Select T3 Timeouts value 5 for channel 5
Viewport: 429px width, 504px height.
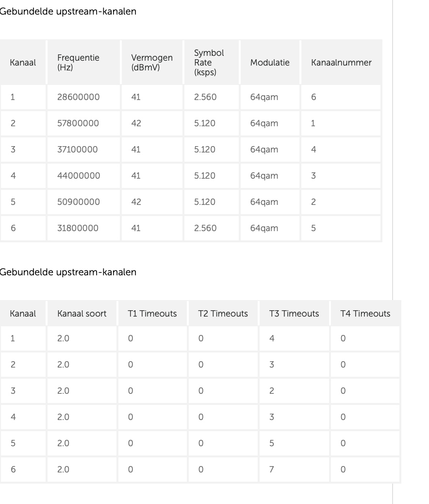coord(272,443)
